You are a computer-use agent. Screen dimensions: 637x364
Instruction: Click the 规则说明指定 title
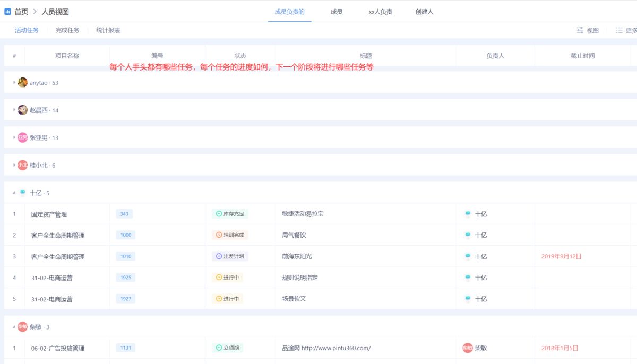[300, 278]
